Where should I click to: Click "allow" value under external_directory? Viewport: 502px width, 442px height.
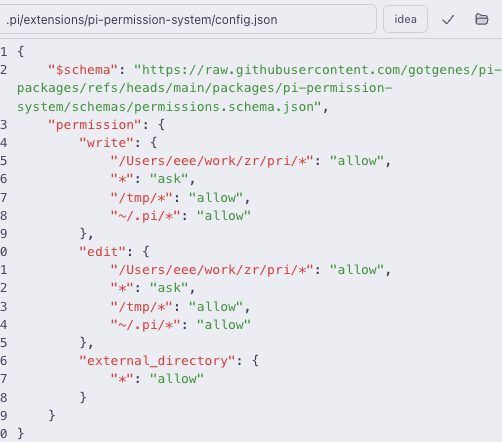click(x=177, y=379)
